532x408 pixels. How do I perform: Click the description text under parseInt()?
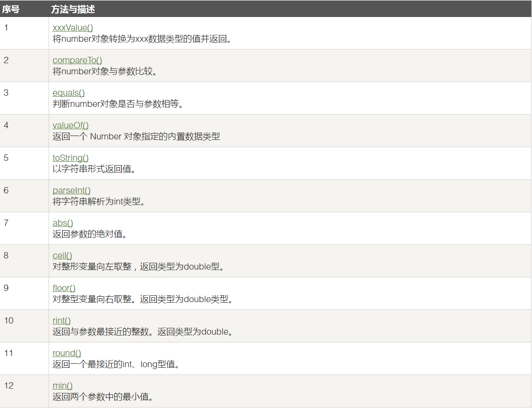(99, 202)
